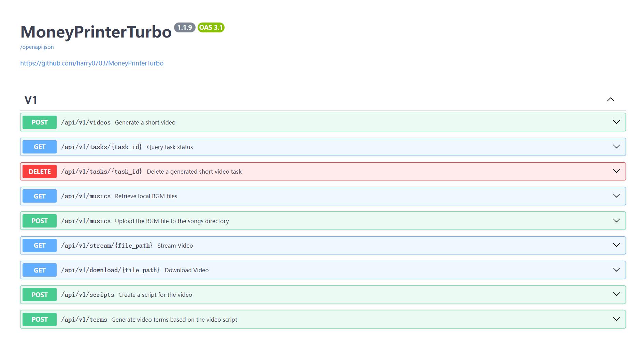
Task: Click the tasks/{task_id} path in the DELETE row
Action: point(101,172)
